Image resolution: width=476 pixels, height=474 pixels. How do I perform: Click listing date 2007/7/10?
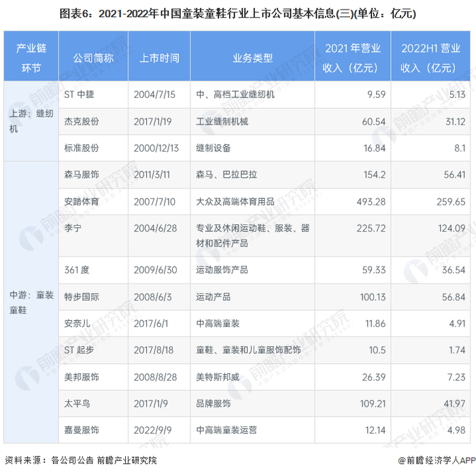click(154, 201)
